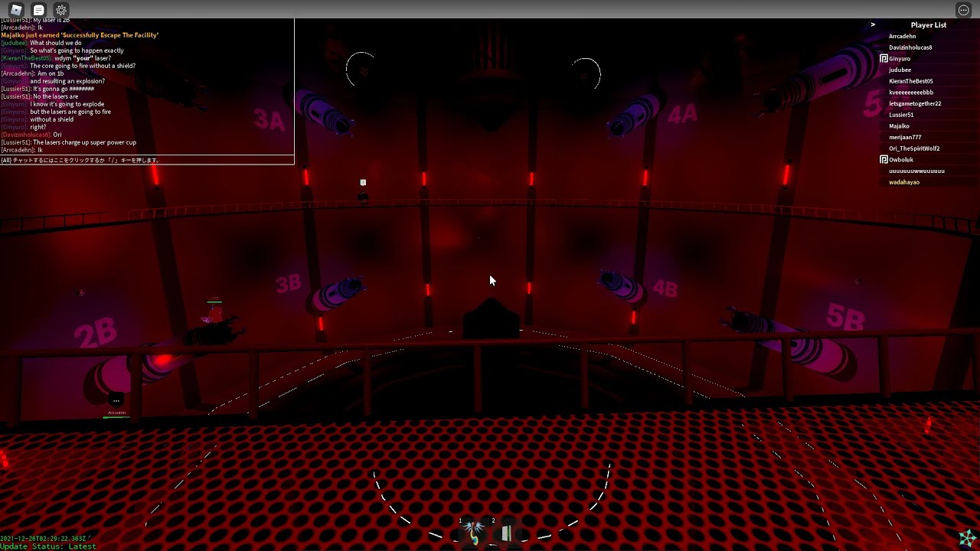Screen dimensions: 980x551
Task: Click the 3B laser label
Action: (289, 284)
